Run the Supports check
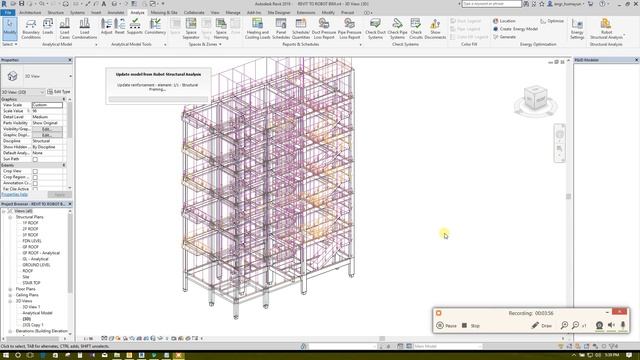The image size is (640, 360). [135, 27]
